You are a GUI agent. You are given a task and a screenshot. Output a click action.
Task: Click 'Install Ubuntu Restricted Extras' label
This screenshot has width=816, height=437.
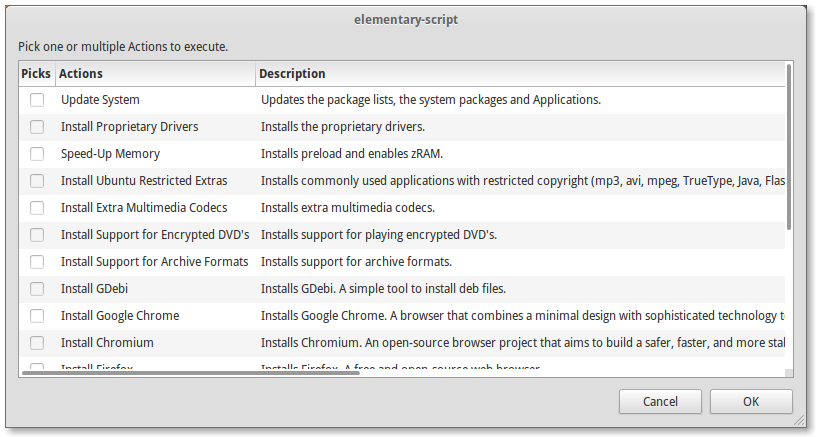pyautogui.click(x=144, y=181)
